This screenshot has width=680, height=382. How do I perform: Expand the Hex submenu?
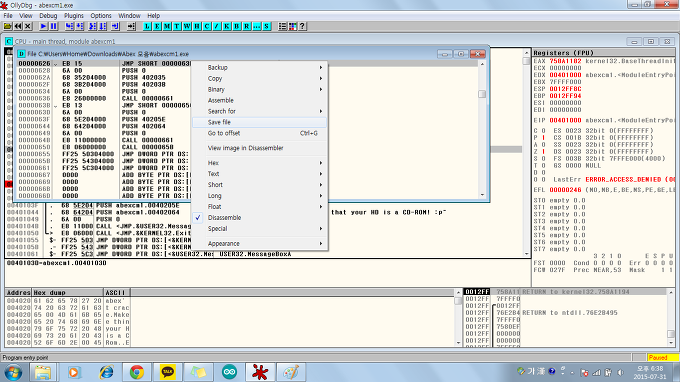pos(259,163)
